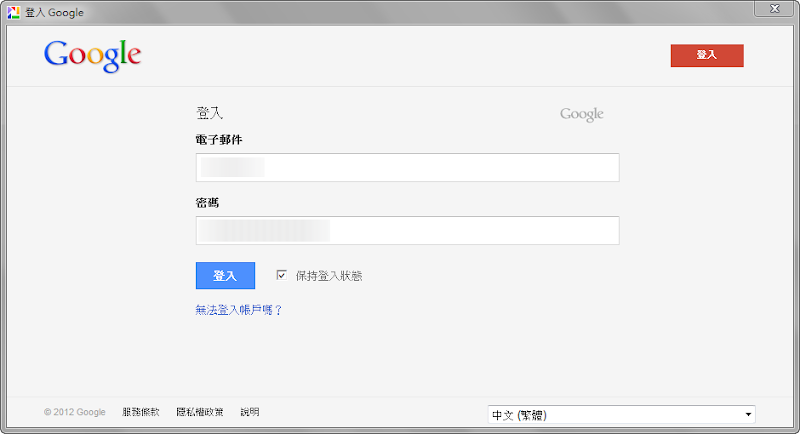Open the 說明 help link in footer
This screenshot has width=800, height=434.
pos(249,412)
